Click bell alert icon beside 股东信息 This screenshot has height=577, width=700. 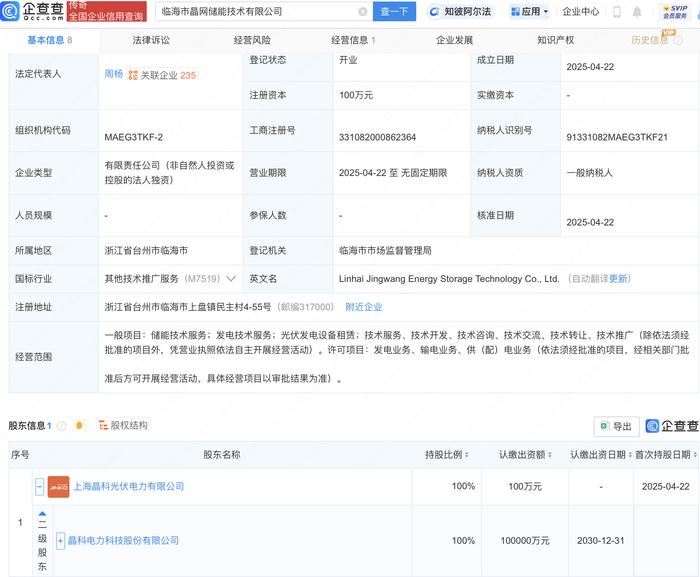pos(79,426)
